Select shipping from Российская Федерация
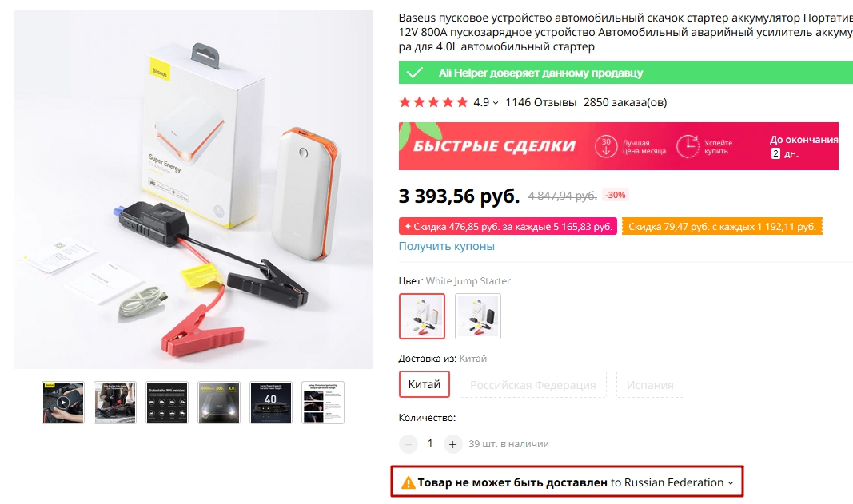Screen dimensions: 853x504 click(532, 384)
